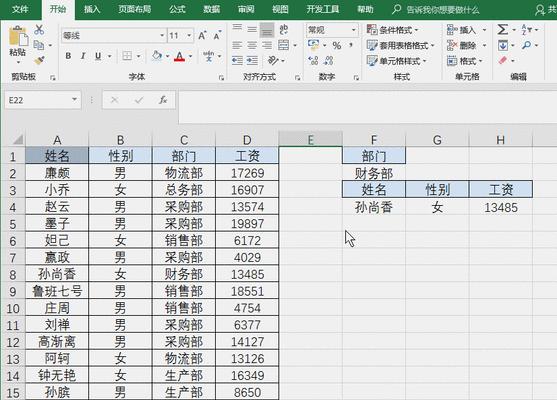557x400 pixels.
Task: Open font group dialog launcher
Action: 221,77
